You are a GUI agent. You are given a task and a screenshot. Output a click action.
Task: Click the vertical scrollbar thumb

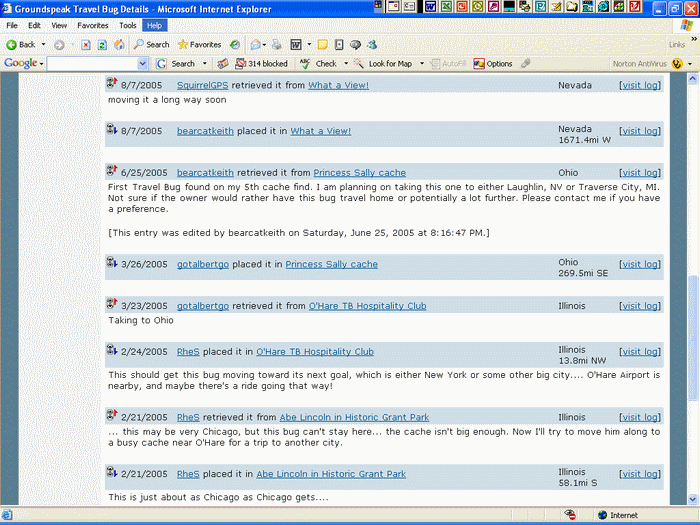[693, 338]
